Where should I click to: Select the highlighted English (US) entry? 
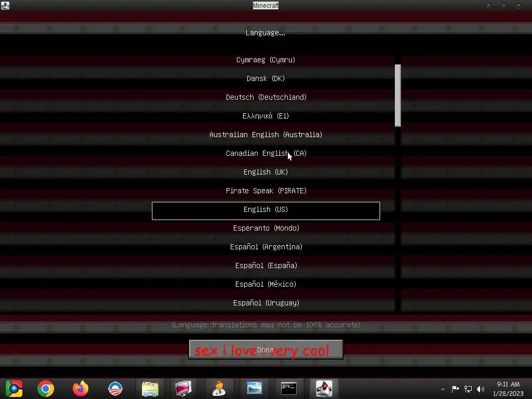266,211
